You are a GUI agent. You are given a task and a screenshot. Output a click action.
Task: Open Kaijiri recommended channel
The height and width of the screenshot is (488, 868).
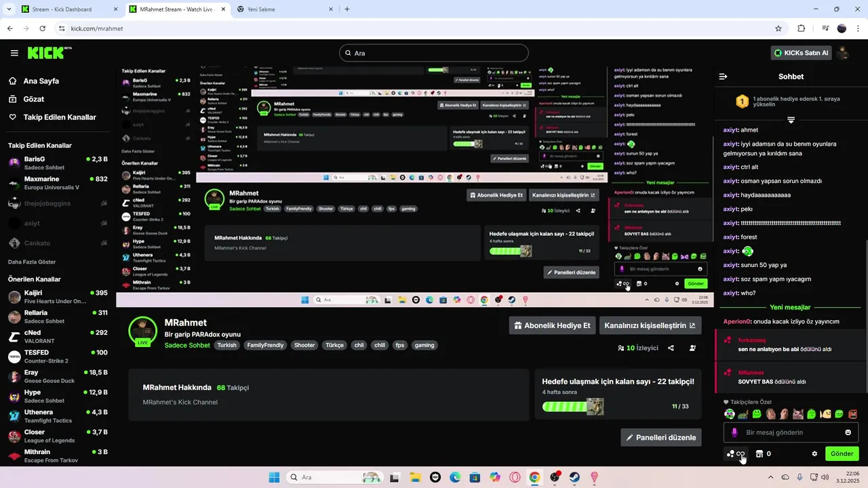(58, 297)
